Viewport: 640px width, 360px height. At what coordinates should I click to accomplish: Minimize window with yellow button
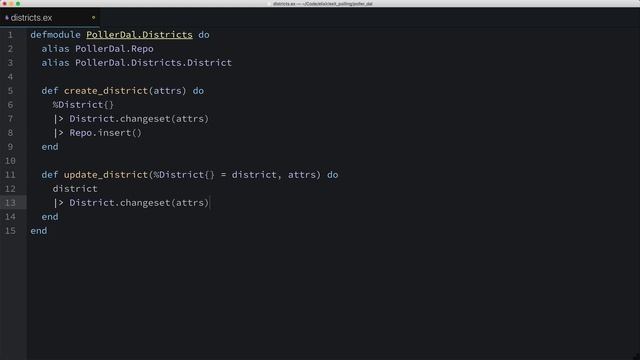coord(11,4)
